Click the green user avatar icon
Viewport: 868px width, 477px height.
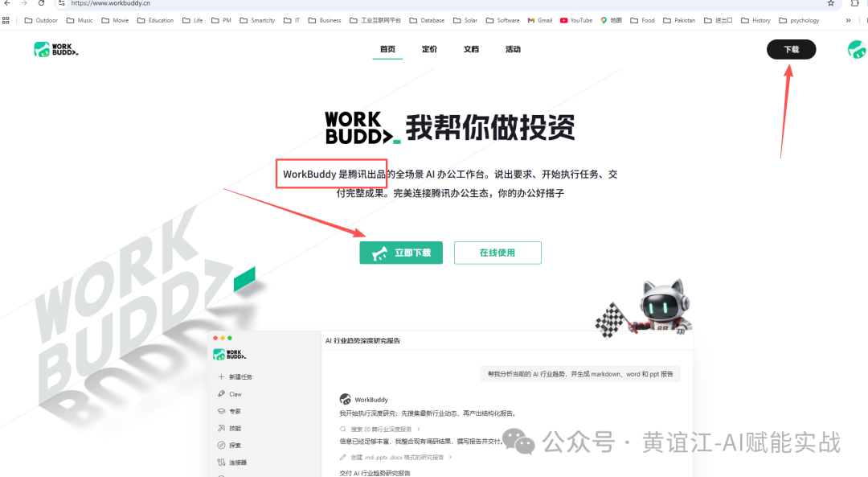click(x=858, y=49)
